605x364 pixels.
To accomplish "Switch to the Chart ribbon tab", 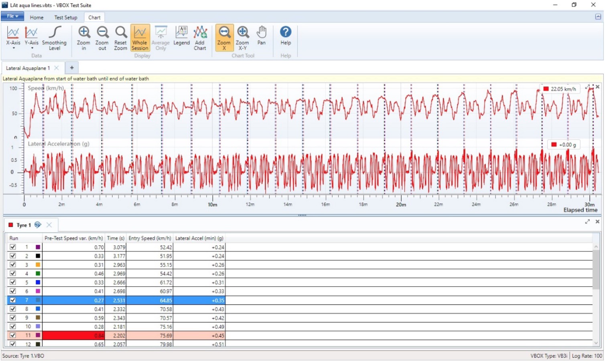I will (94, 17).
